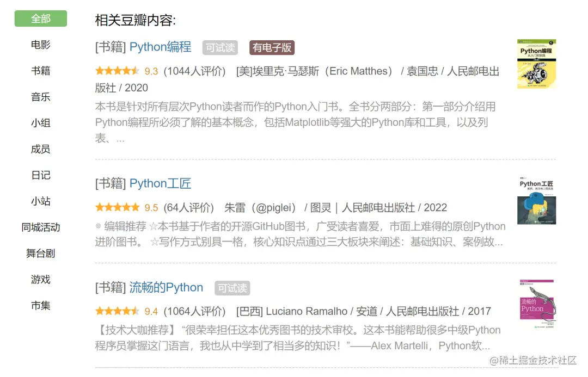The height and width of the screenshot is (377, 588).
Task: Select the 日记 sidebar entry
Action: [x=40, y=175]
